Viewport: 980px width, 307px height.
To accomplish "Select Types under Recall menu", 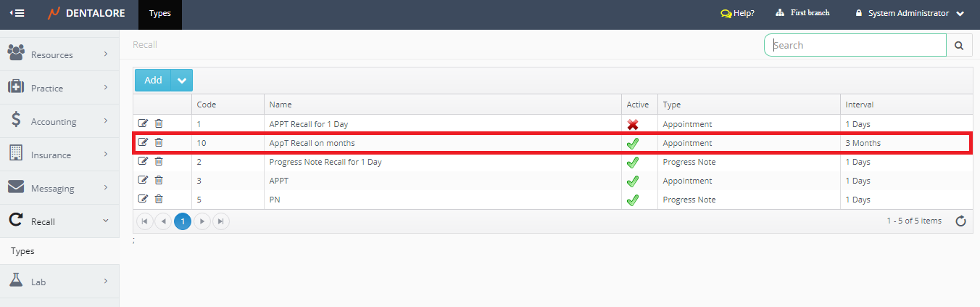I will point(22,251).
